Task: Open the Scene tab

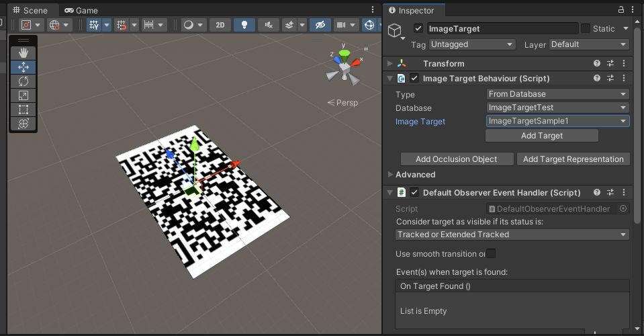Action: 30,10
